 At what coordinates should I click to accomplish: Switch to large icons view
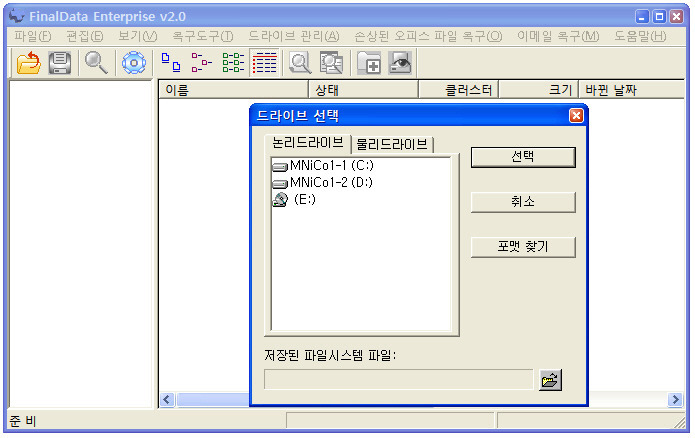pos(171,63)
